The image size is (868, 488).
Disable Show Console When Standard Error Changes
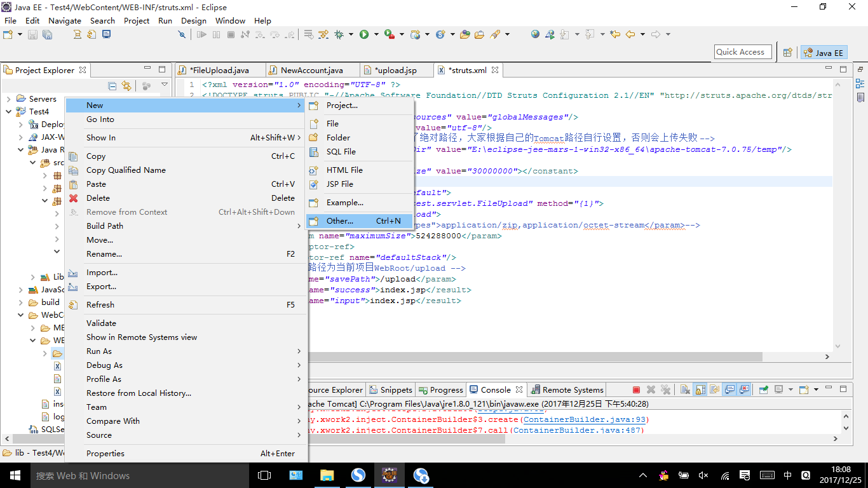(743, 389)
